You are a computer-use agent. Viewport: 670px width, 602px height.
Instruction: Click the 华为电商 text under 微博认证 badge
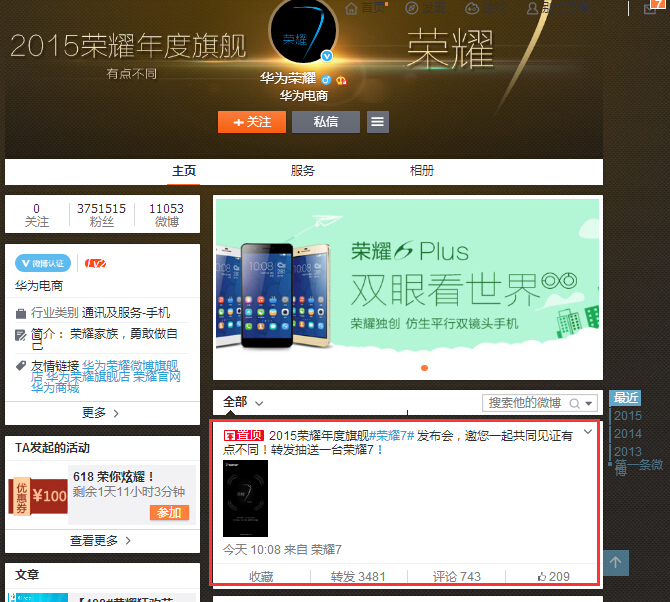click(x=39, y=285)
